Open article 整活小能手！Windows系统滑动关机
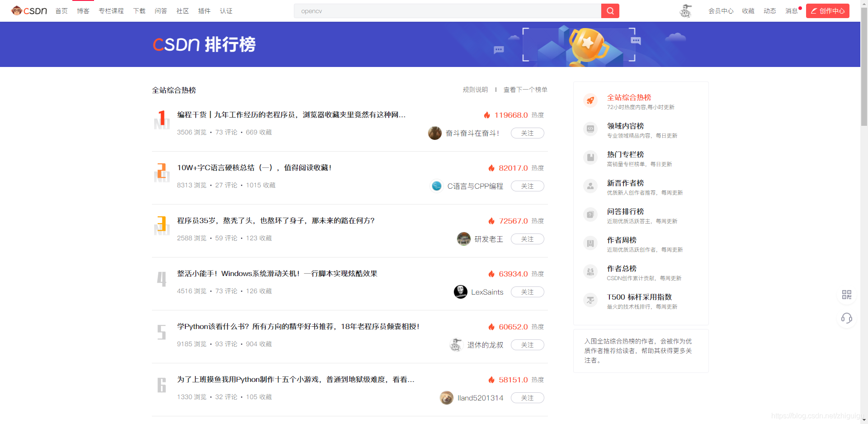 click(277, 274)
